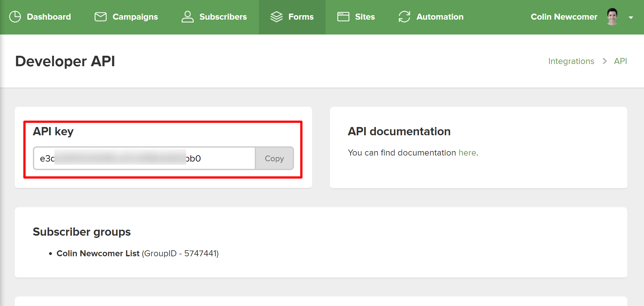Click the Colin Newcomer account name
This screenshot has height=306, width=644.
point(564,17)
